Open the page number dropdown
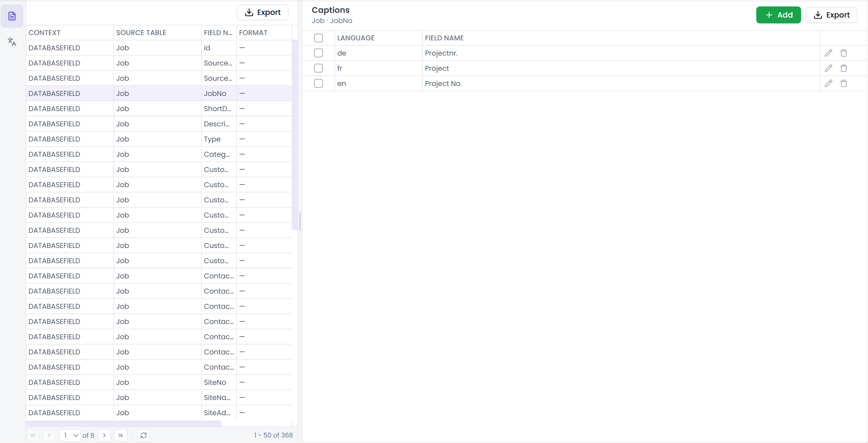The width and height of the screenshot is (868, 443). click(70, 435)
